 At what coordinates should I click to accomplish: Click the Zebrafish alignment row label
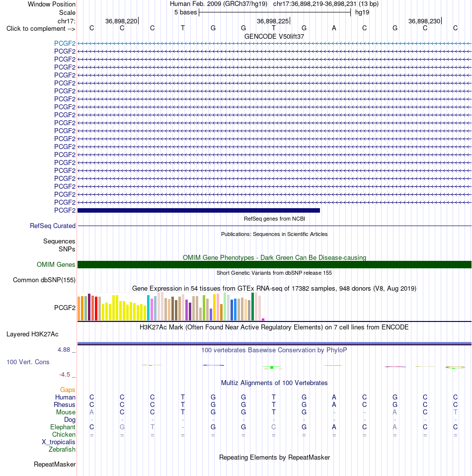click(x=62, y=449)
